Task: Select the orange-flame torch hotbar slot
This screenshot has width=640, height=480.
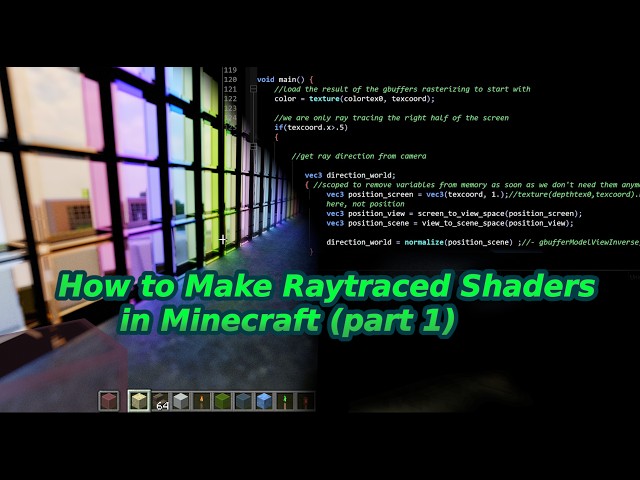Action: tap(202, 401)
